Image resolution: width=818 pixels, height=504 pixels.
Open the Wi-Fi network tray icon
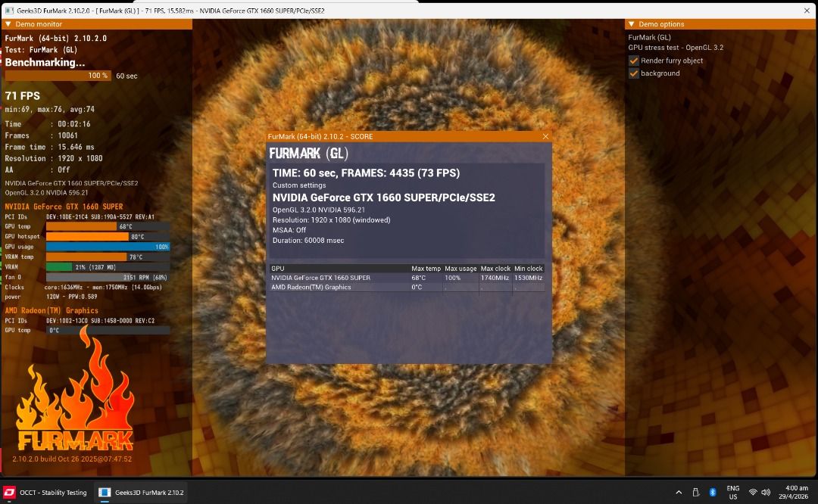click(x=753, y=493)
